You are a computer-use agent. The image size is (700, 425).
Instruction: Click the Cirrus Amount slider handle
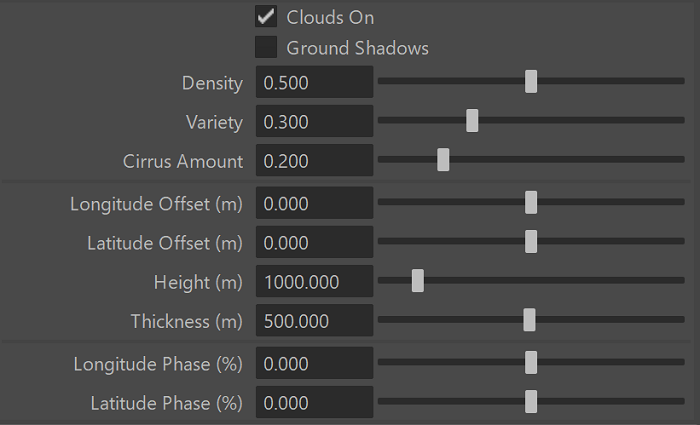(443, 161)
